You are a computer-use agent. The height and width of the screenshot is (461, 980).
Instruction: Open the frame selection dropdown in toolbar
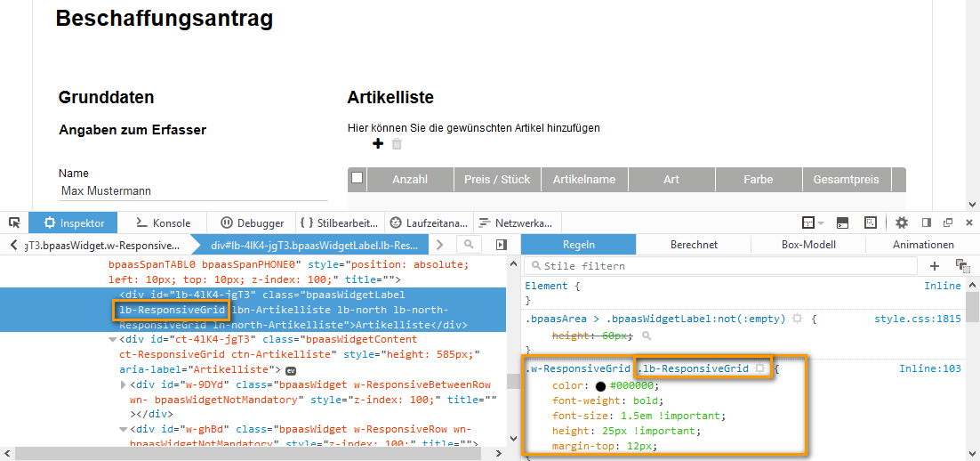(812, 222)
